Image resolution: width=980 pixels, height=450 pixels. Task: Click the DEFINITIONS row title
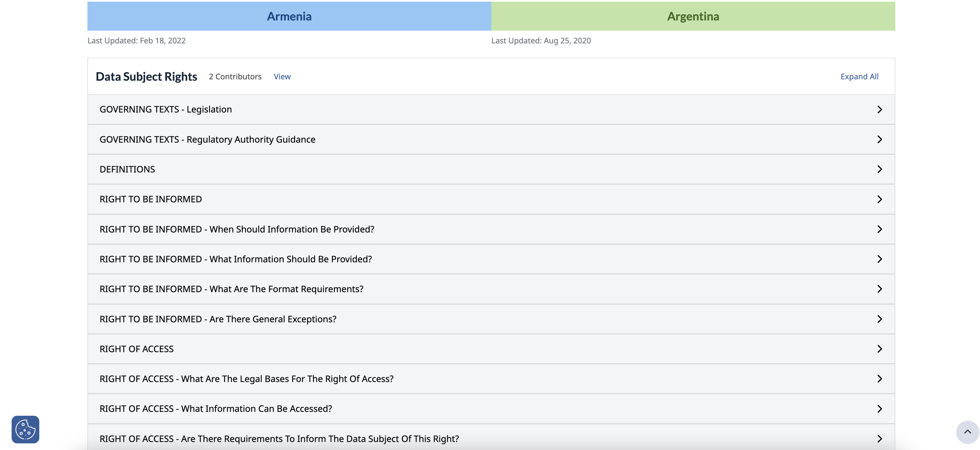pos(127,169)
